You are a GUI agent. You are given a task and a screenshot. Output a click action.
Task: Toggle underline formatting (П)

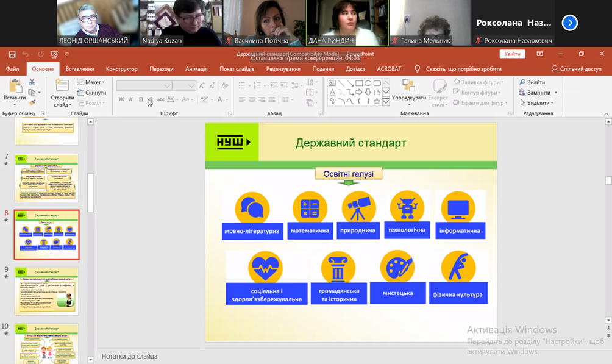point(141,99)
